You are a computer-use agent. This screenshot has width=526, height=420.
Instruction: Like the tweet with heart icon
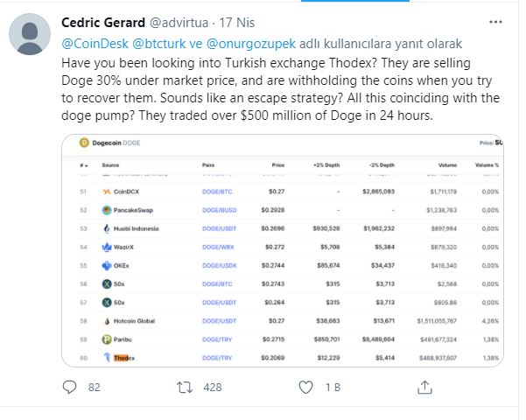[305, 387]
